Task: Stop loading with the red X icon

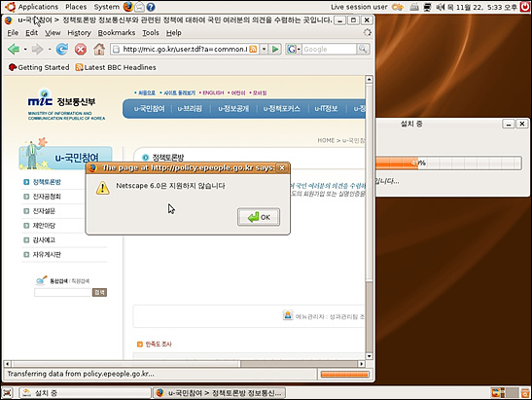Action: point(81,50)
